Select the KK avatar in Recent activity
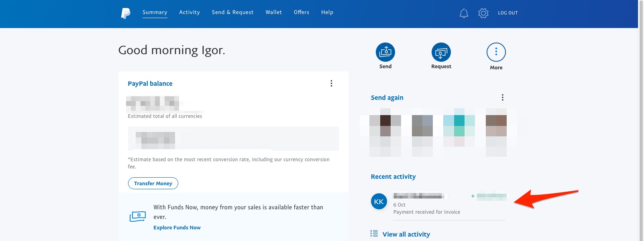 point(379,202)
